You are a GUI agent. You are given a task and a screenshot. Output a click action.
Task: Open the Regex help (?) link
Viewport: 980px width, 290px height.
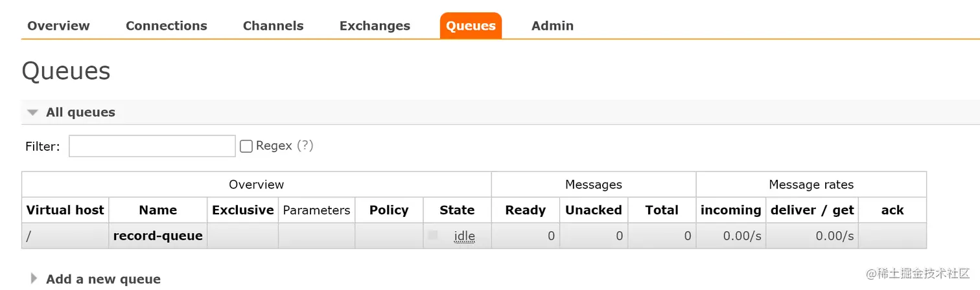click(305, 146)
